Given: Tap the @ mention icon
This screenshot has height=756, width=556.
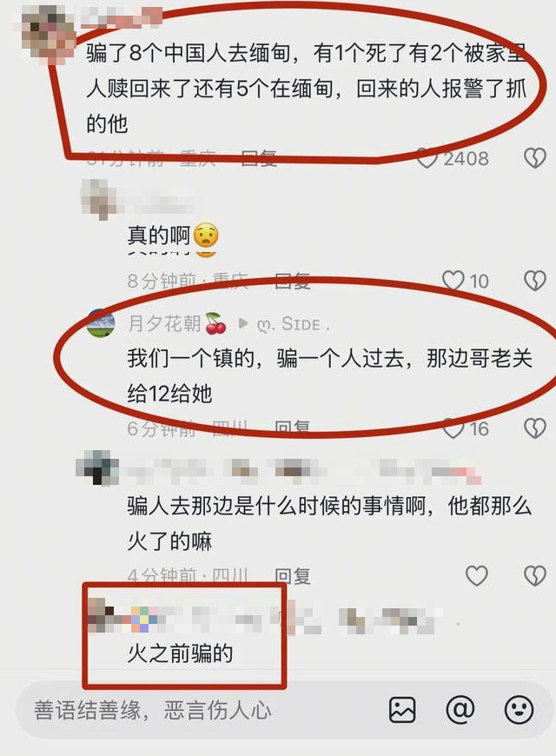Looking at the screenshot, I should [460, 710].
